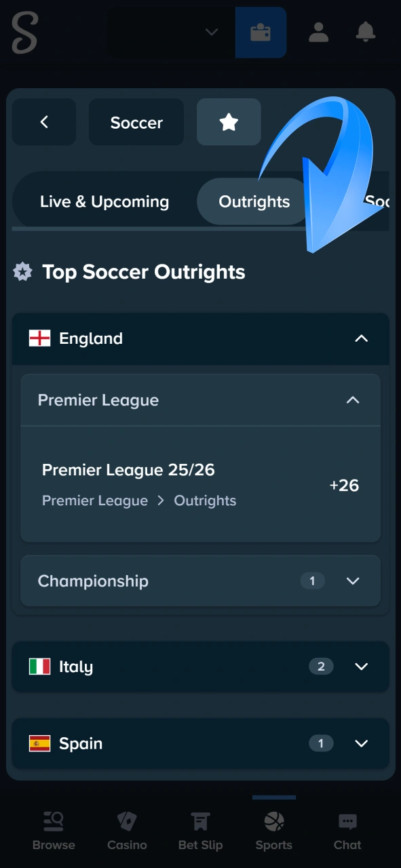Image resolution: width=401 pixels, height=868 pixels.
Task: Switch to the Outrights tab
Action: click(x=254, y=201)
